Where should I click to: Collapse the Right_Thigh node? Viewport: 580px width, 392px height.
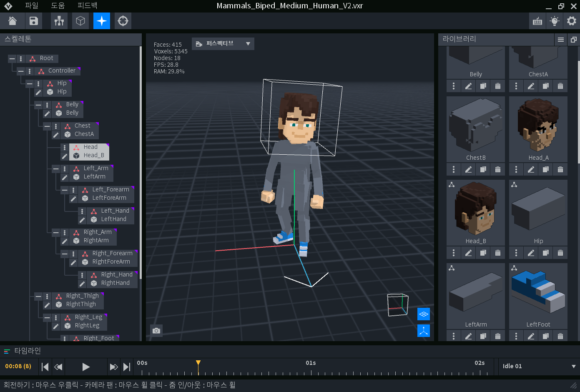38,297
